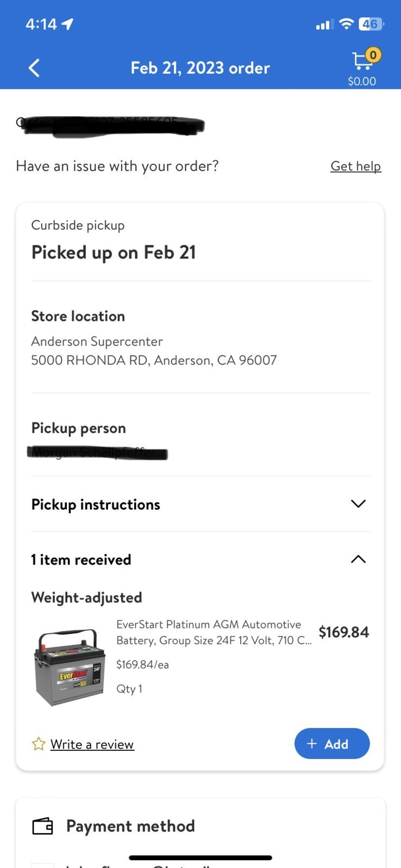
Task: Tap the Pickup instructions row label
Action: pyautogui.click(x=96, y=504)
